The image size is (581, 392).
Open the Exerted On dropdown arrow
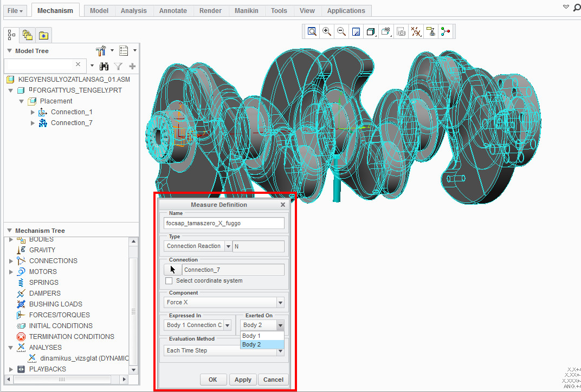click(x=281, y=325)
